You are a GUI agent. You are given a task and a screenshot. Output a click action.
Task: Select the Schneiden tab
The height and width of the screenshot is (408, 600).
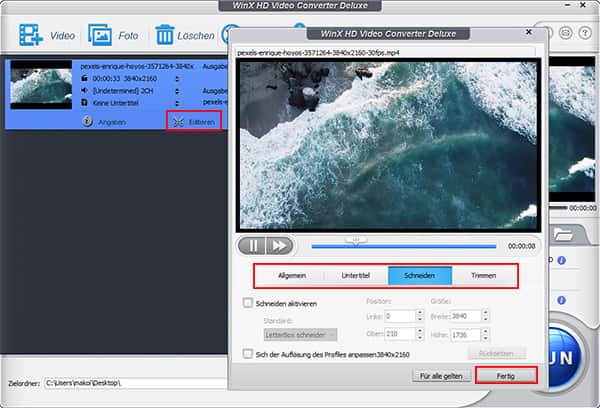(420, 276)
